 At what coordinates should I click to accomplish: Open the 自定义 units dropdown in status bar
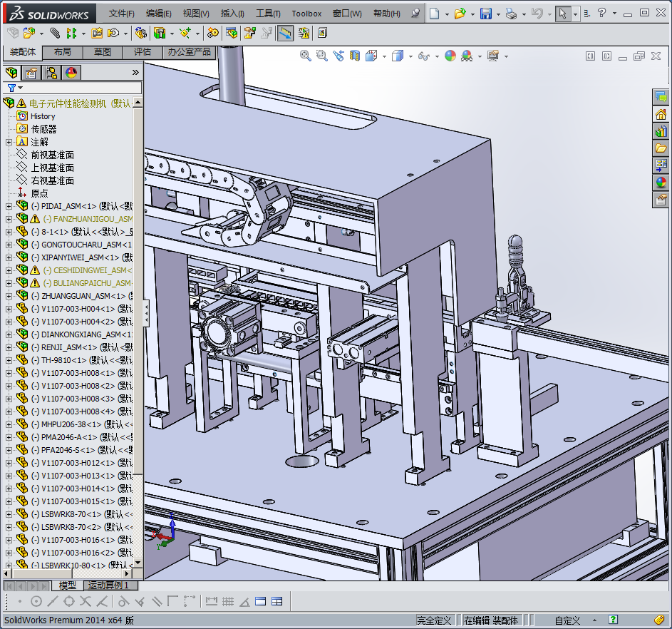(594, 620)
